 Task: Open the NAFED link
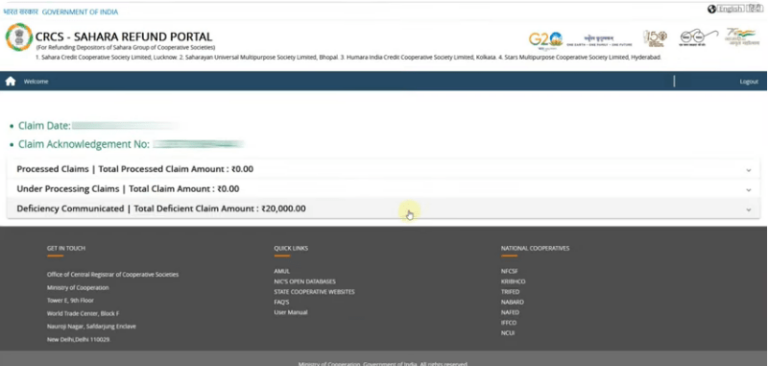point(510,313)
